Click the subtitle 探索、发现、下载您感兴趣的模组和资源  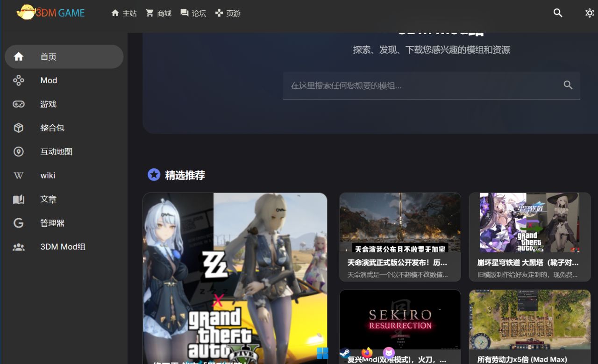pos(432,50)
